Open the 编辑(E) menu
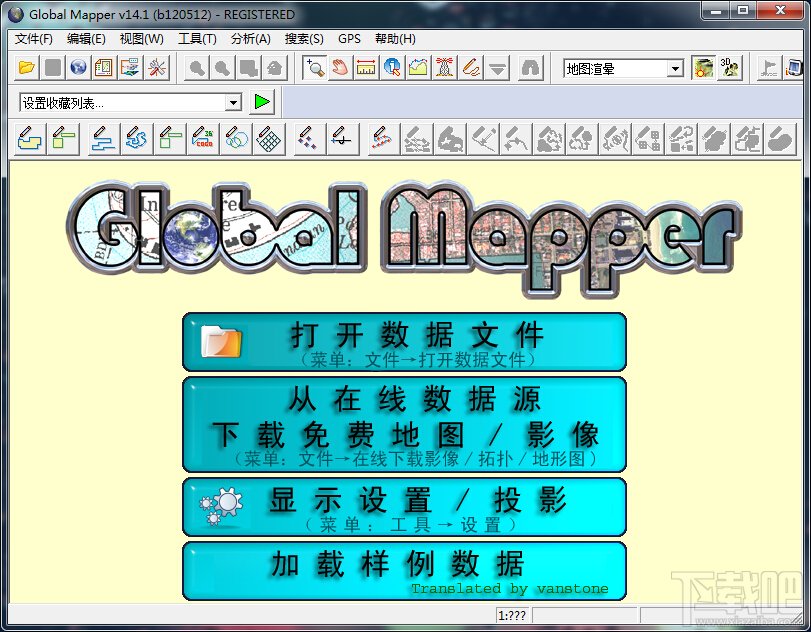Image resolution: width=811 pixels, height=632 pixels. 86,39
